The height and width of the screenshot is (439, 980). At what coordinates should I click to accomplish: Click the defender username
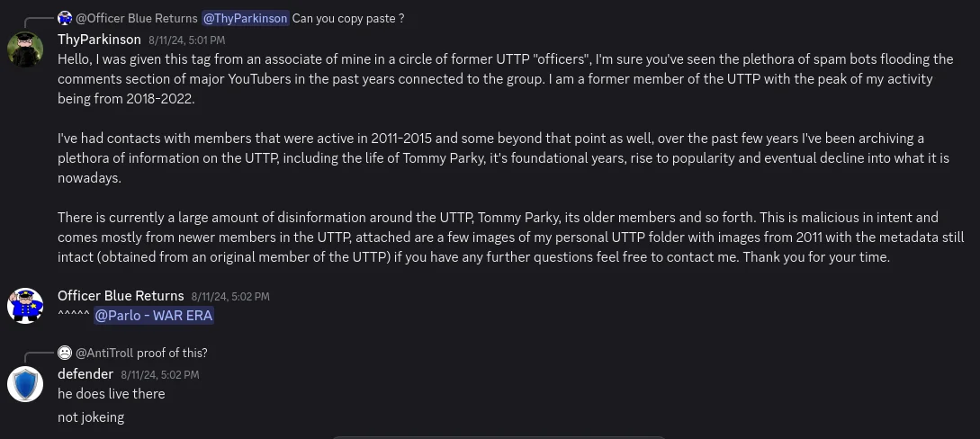(x=85, y=374)
